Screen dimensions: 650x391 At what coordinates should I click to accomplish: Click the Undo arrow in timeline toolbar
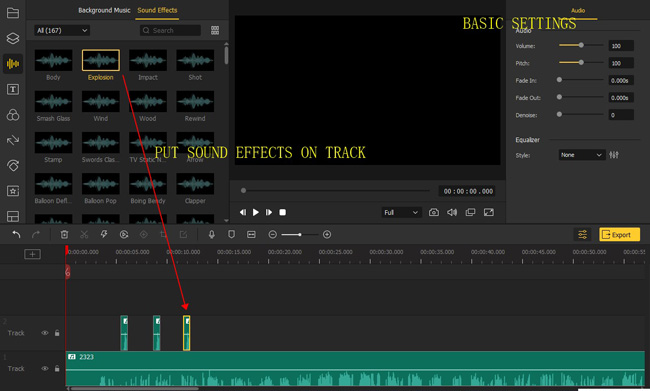click(16, 235)
